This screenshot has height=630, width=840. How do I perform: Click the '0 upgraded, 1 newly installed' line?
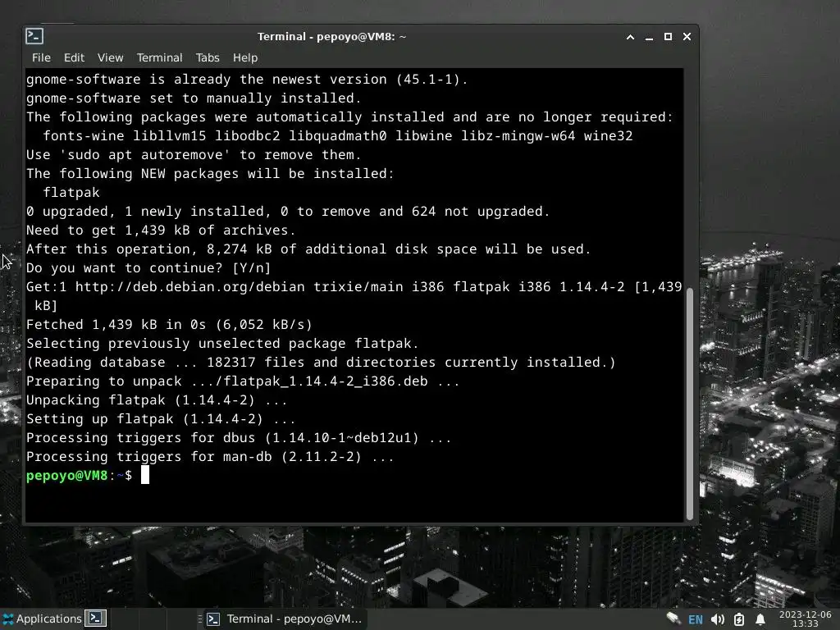click(288, 211)
